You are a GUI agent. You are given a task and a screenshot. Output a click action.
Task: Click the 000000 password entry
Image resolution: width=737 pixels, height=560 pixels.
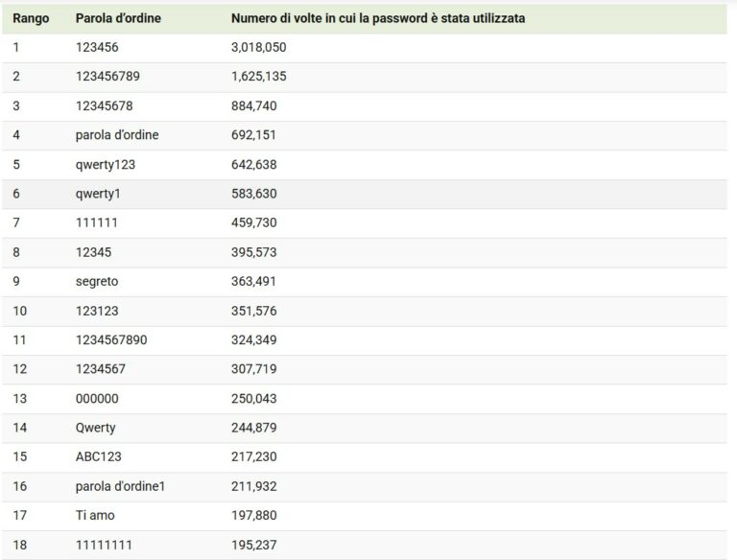point(97,398)
